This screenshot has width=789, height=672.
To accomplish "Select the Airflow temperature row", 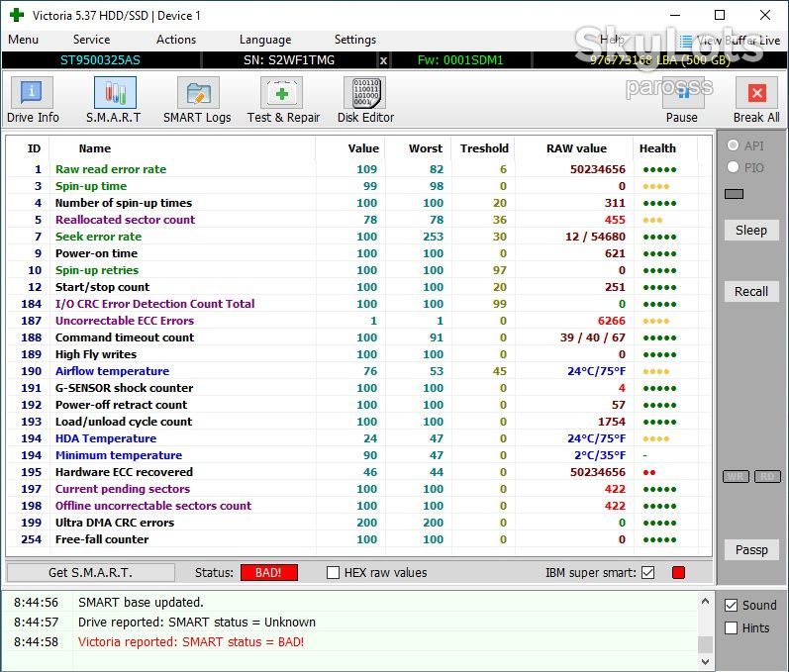I will point(359,371).
